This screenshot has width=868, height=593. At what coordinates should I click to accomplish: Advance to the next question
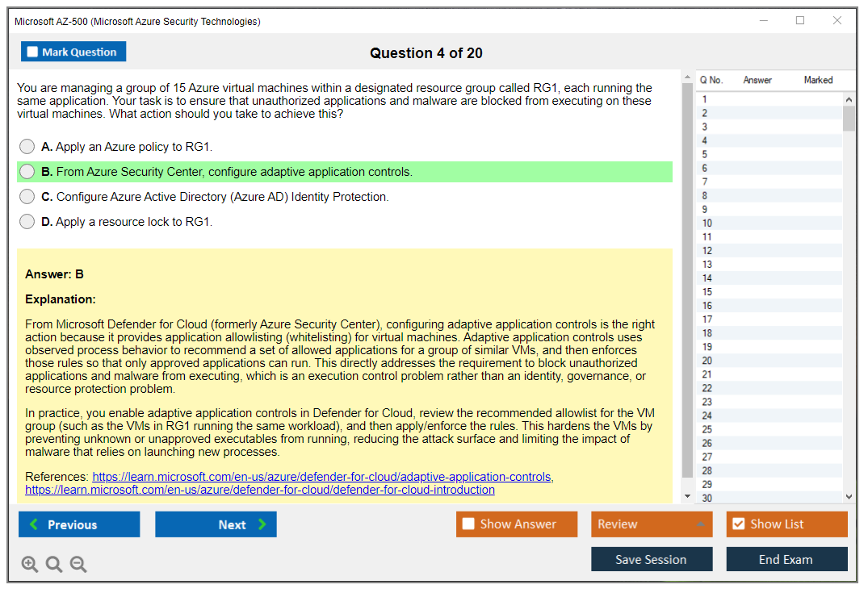[x=216, y=524]
